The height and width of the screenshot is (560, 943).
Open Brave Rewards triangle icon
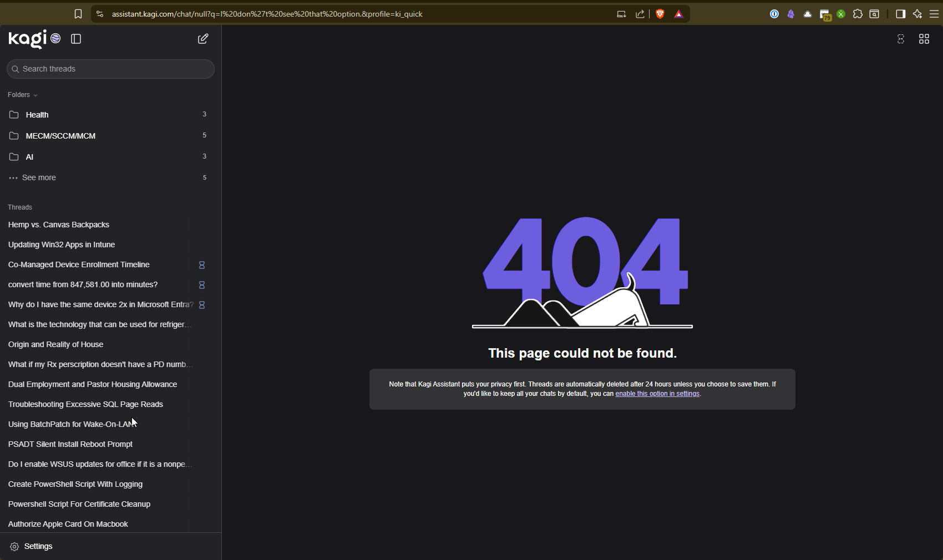click(678, 14)
